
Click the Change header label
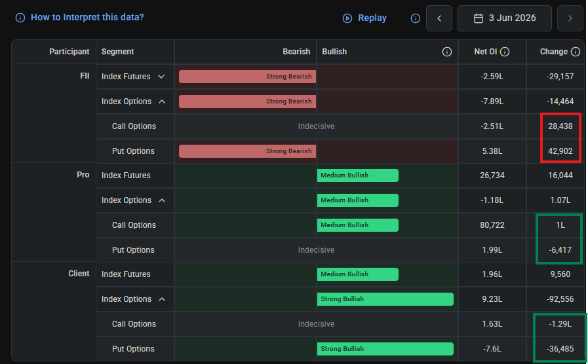(x=553, y=52)
